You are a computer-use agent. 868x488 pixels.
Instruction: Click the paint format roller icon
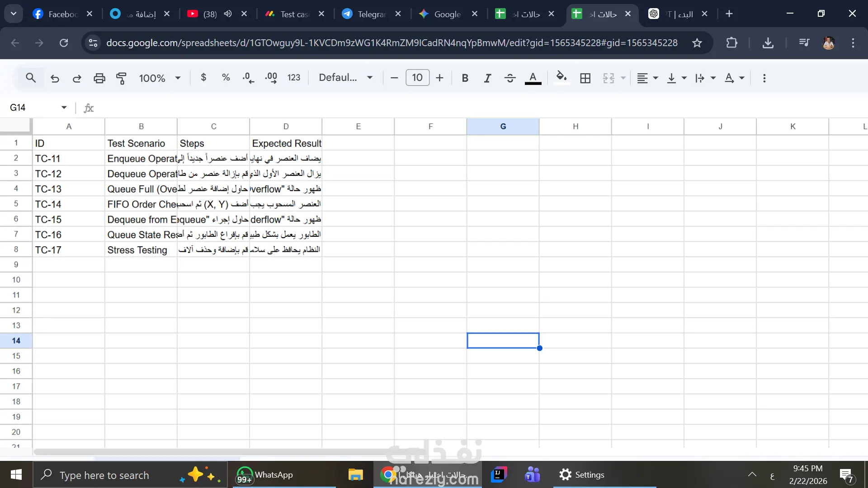[121, 78]
